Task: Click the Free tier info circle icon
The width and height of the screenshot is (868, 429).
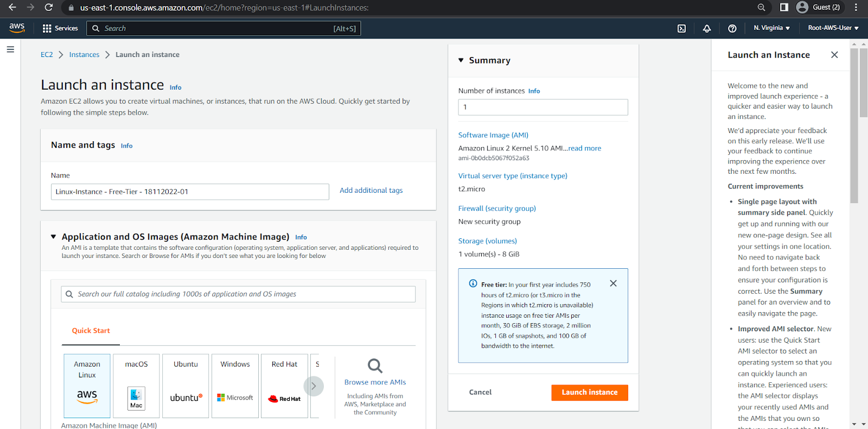Action: (473, 284)
